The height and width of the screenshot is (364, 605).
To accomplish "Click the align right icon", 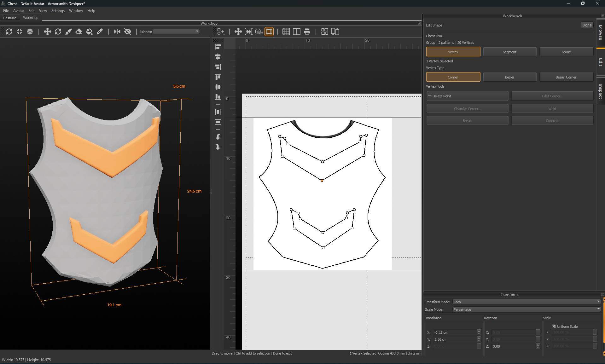I will coord(218,67).
